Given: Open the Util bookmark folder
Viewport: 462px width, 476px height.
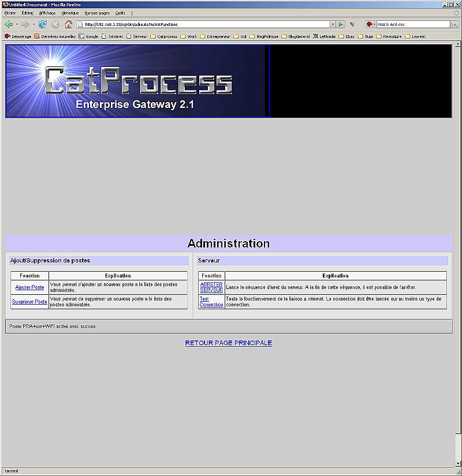Looking at the screenshot, I should coord(240,36).
